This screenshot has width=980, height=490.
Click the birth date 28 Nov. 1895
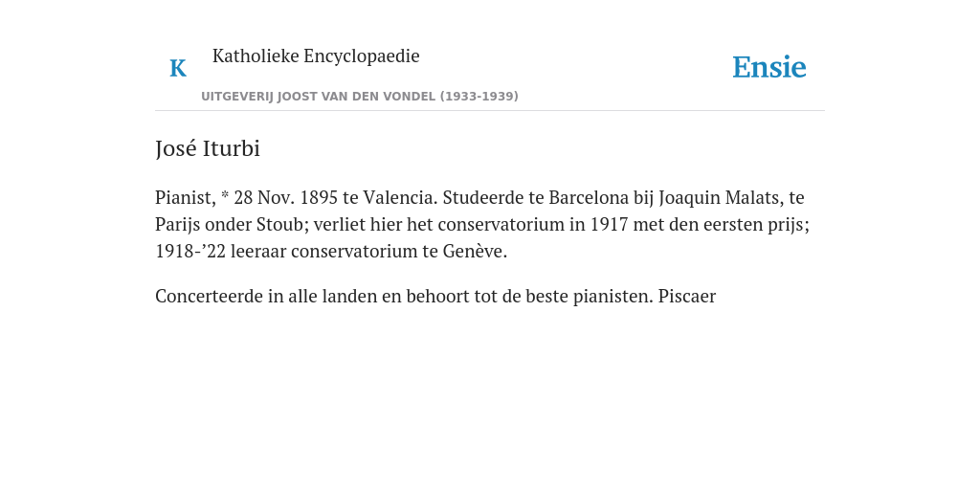pyautogui.click(x=285, y=197)
